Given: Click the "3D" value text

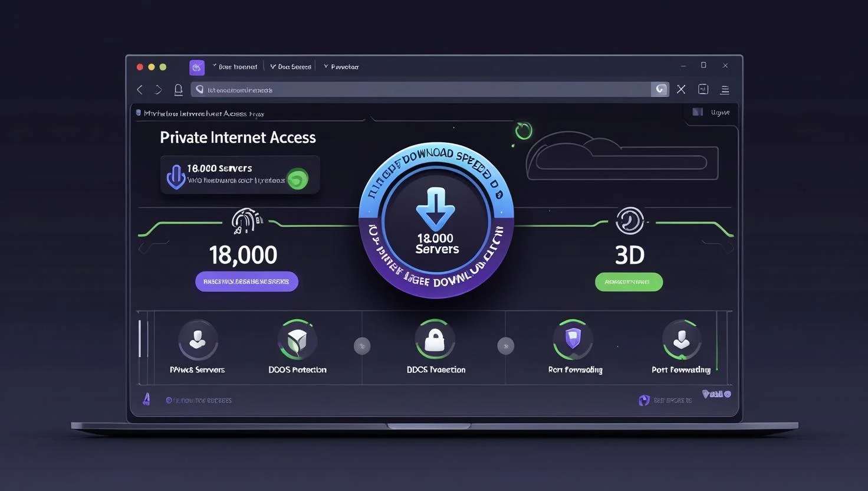Looking at the screenshot, I should point(630,255).
